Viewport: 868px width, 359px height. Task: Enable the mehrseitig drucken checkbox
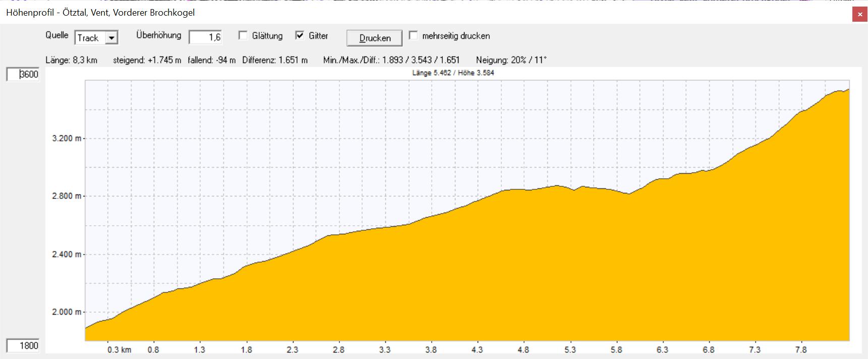tap(414, 35)
